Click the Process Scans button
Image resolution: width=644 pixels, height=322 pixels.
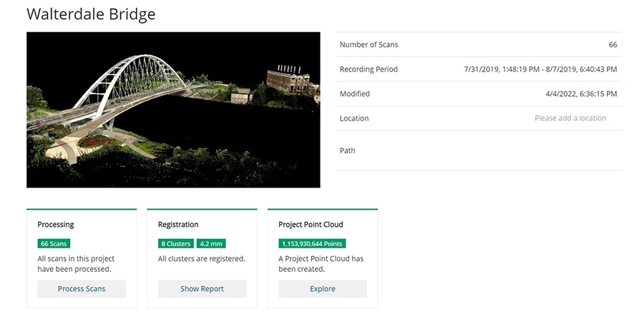(82, 289)
